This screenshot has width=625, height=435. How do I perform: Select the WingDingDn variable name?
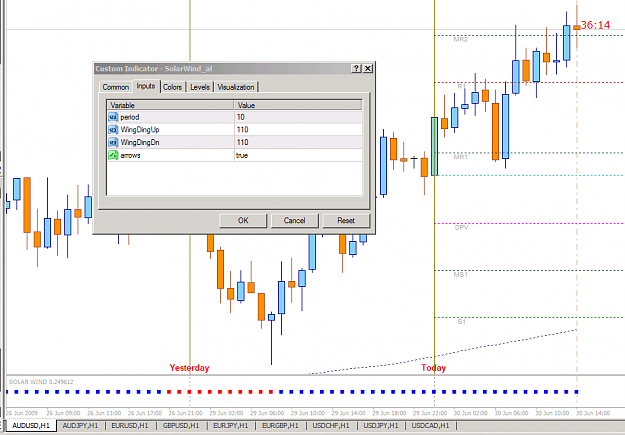(x=140, y=142)
